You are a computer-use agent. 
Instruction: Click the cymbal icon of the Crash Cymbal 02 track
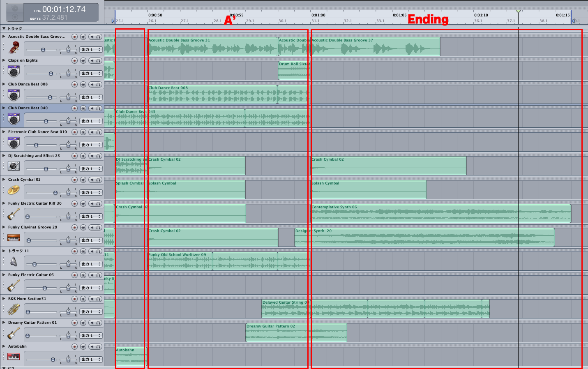(x=14, y=191)
